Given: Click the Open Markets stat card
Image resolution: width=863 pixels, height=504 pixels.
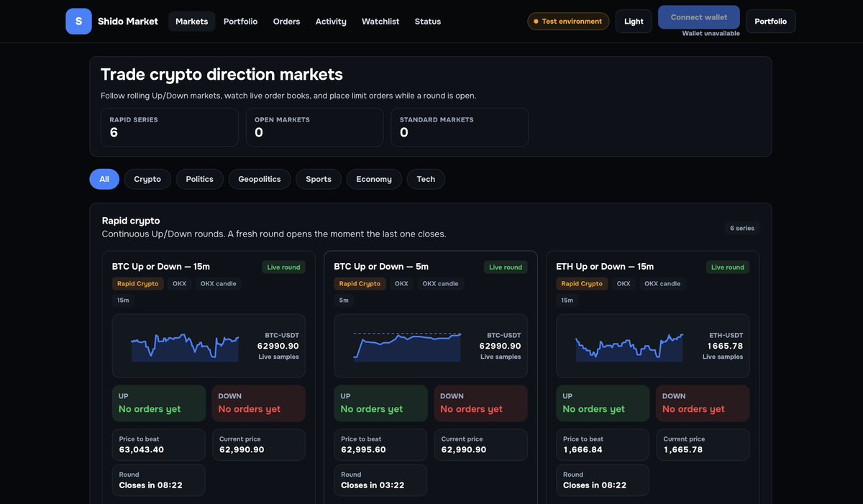Looking at the screenshot, I should [x=314, y=127].
